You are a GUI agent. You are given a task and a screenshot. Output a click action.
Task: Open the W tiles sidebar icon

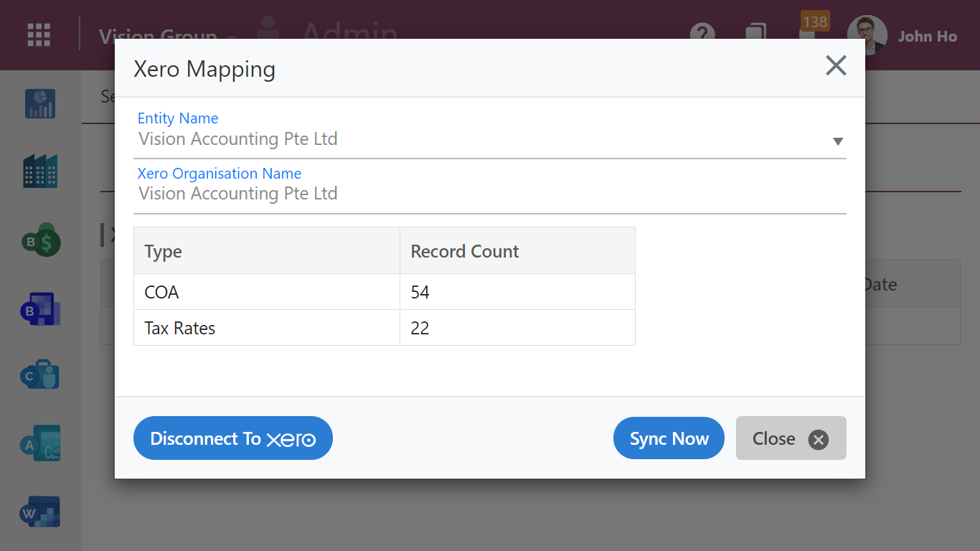(x=40, y=512)
